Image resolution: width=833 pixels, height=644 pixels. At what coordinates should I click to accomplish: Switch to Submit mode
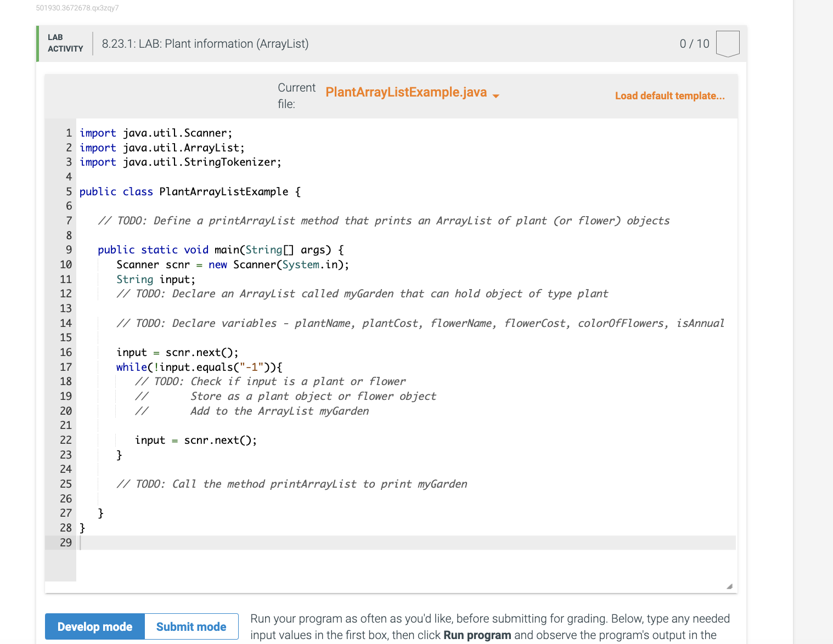[x=190, y=626]
